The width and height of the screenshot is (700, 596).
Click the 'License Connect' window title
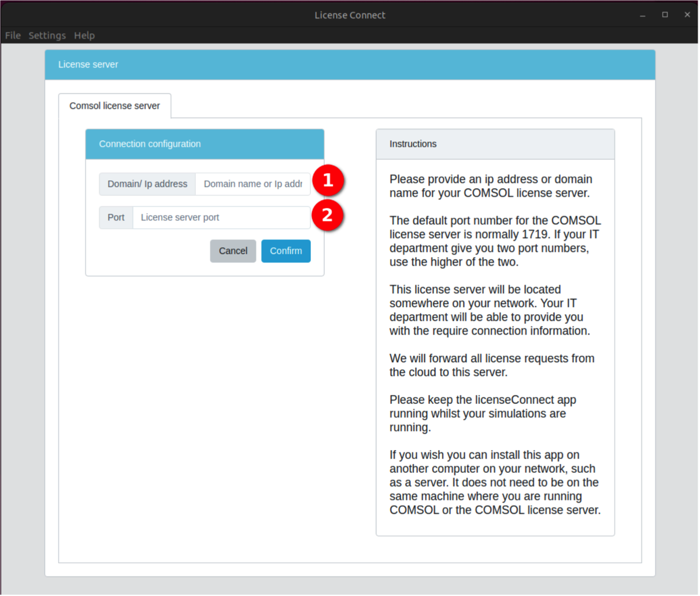[350, 15]
